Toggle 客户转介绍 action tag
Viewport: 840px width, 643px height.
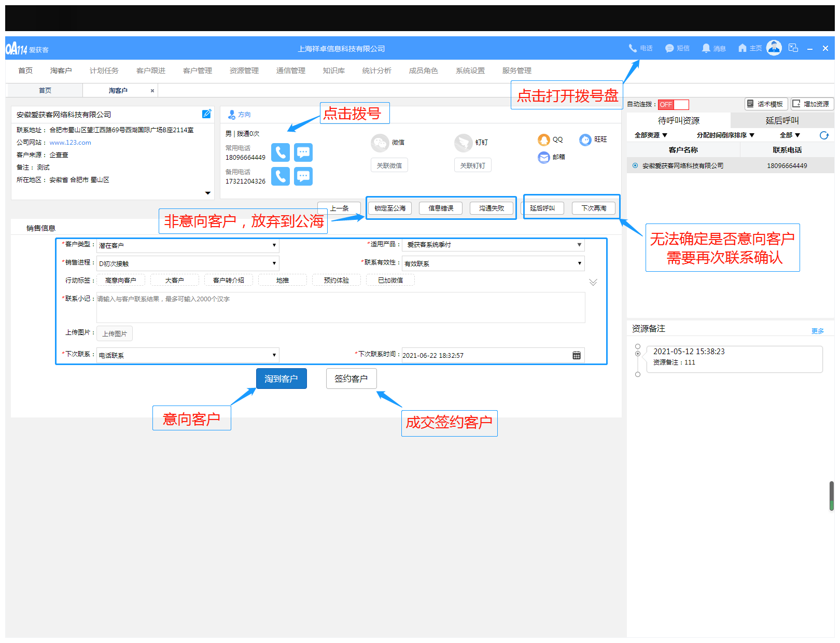(x=229, y=281)
